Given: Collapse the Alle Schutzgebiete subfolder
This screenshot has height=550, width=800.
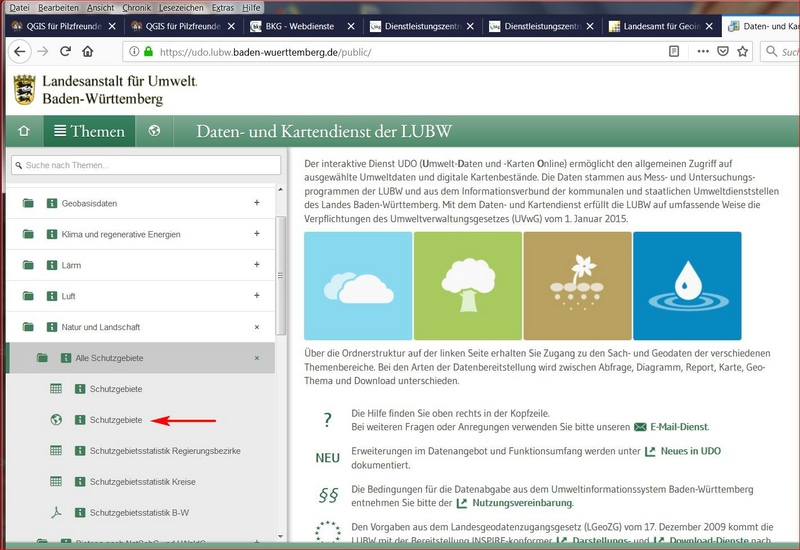Looking at the screenshot, I should [257, 358].
